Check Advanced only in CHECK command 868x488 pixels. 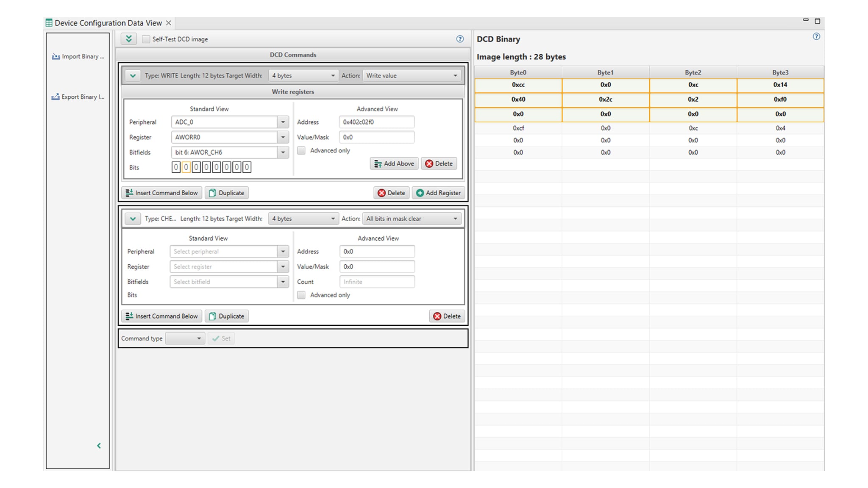pos(301,295)
